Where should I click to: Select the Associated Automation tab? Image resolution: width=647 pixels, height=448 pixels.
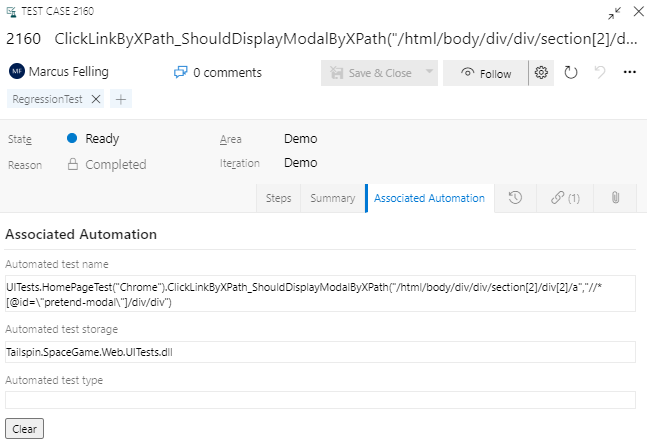(x=429, y=198)
